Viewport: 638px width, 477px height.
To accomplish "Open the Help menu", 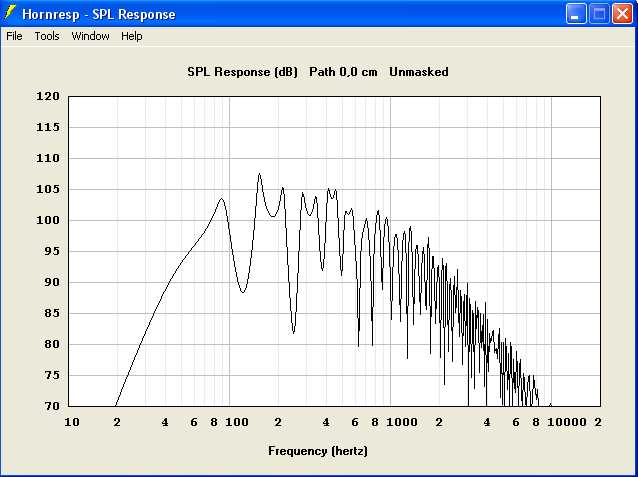I will 131,36.
